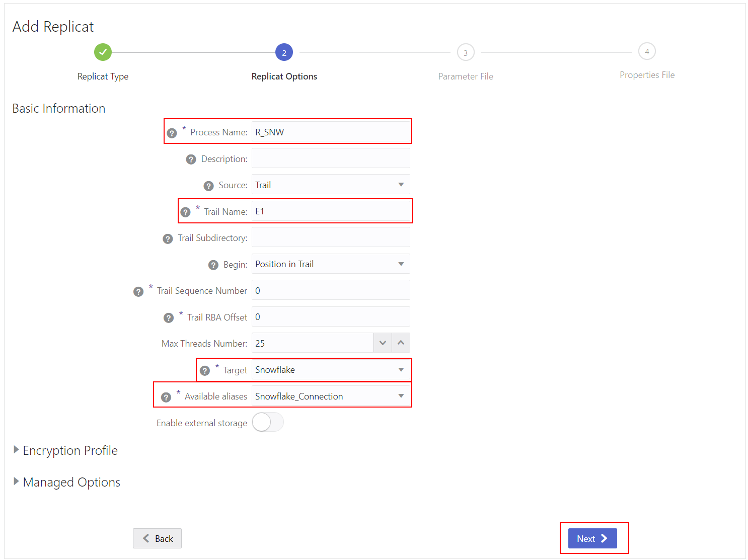Click the help icon beside Trail RBA Offset

(x=169, y=317)
